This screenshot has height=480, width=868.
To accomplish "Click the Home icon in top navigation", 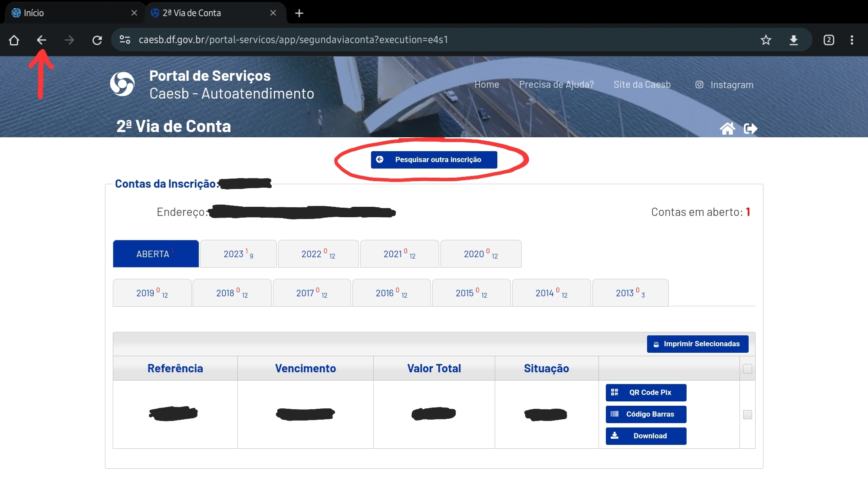I will (727, 128).
